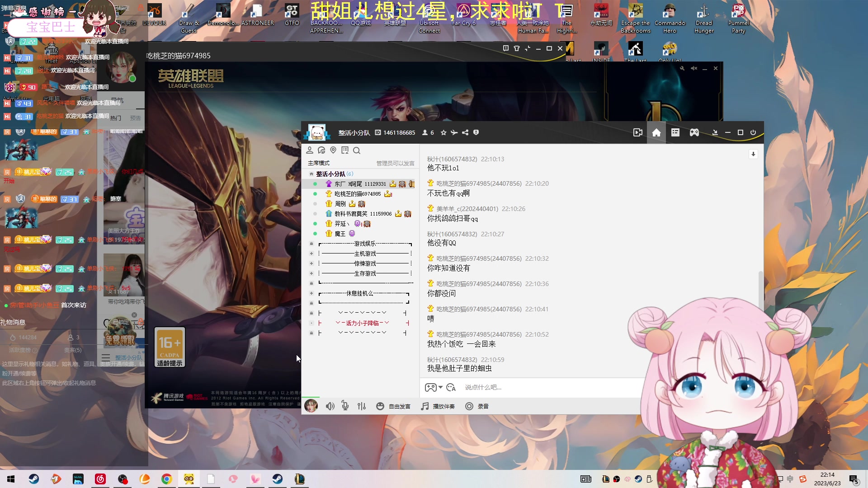Viewport: 868px width, 488px height.
Task: Toggle the 中 input method indicator
Action: [790, 479]
